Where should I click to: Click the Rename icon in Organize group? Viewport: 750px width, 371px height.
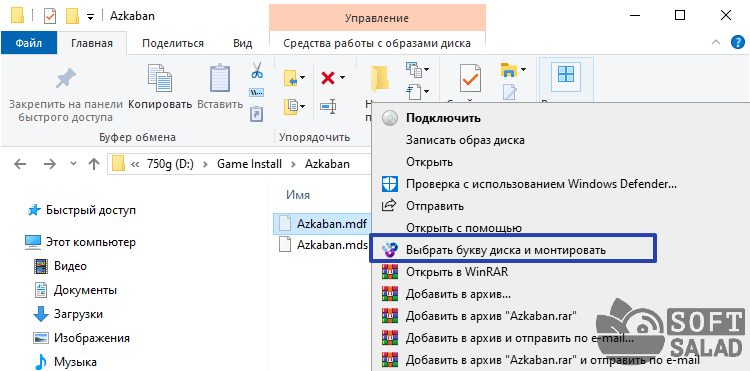click(x=328, y=106)
